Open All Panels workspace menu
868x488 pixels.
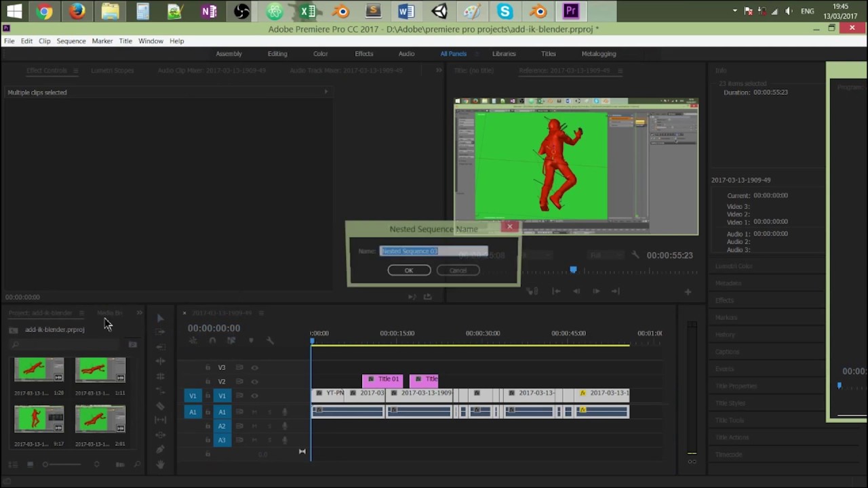[477, 54]
